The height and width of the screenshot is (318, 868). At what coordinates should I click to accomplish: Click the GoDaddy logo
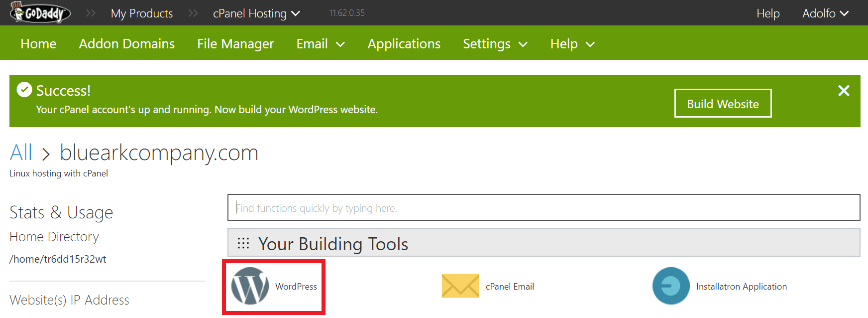click(x=40, y=12)
